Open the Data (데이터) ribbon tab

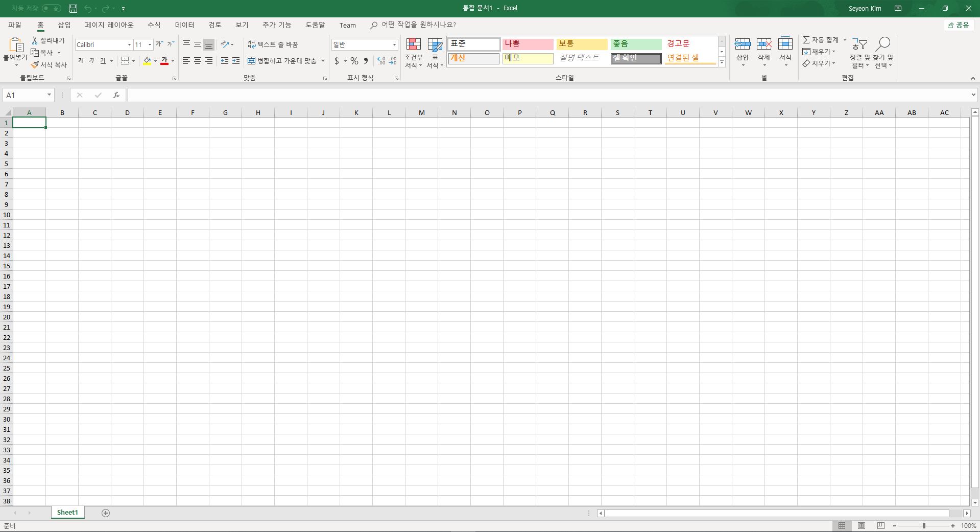point(184,25)
